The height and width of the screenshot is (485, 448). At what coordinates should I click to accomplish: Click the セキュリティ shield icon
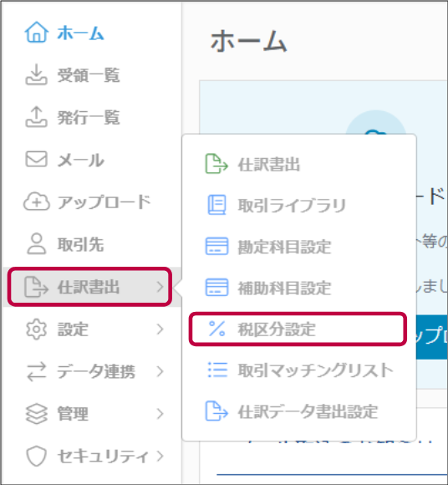click(x=37, y=456)
